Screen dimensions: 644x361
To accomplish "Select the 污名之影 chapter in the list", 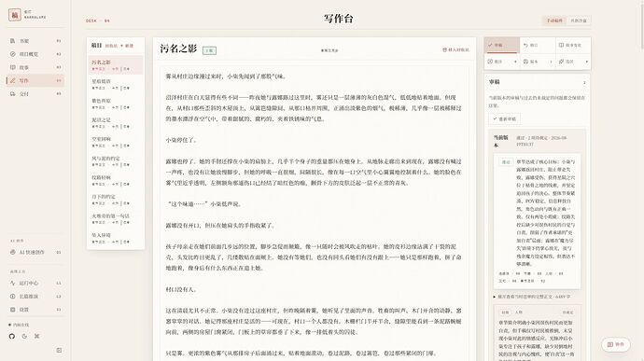I will [x=116, y=65].
